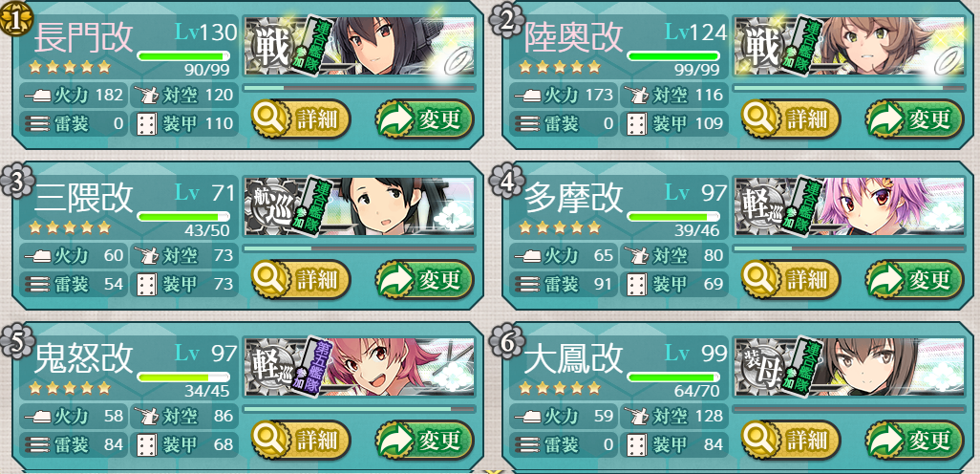Select the 多摩改 character portrait banner
Image resolution: width=980 pixels, height=474 pixels.
850,207
